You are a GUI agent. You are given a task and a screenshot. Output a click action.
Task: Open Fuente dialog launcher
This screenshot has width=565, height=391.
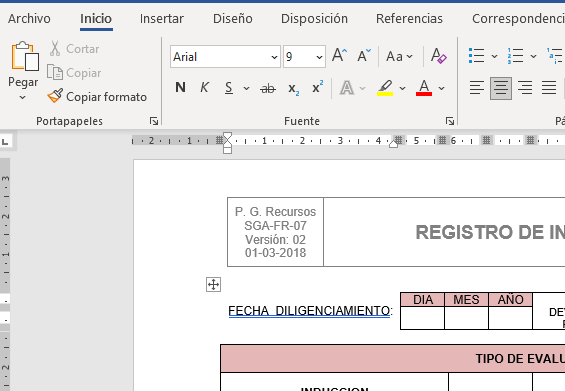(x=450, y=121)
